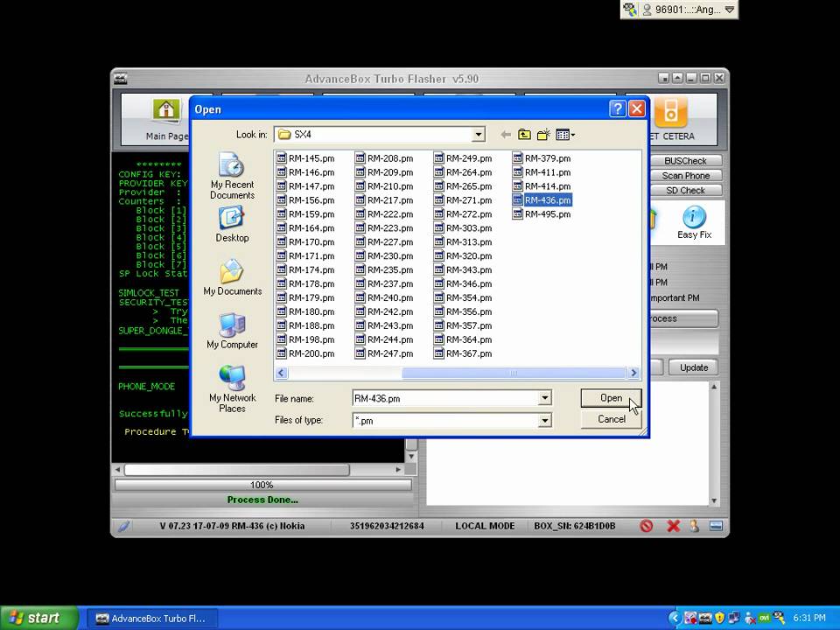Expand the File name dropdown
Viewport: 840px width, 630px height.
coord(544,398)
